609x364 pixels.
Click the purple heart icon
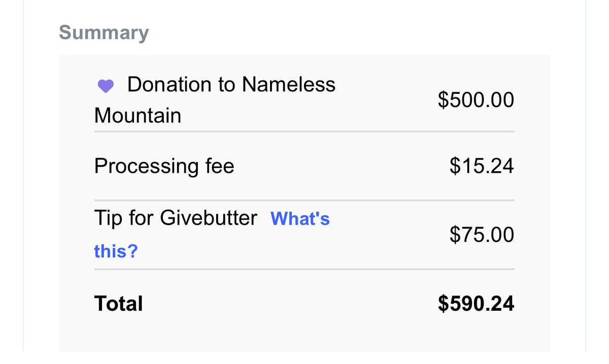point(106,86)
